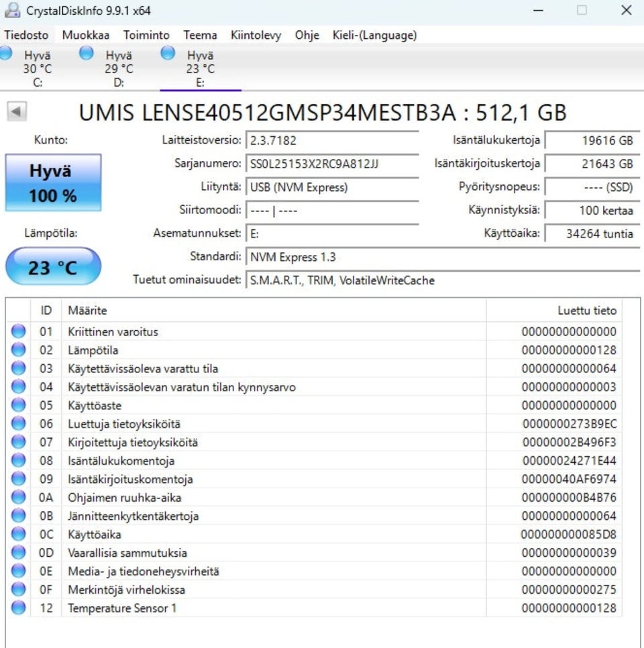Click the Käyttöaika 34264 tuntia field
The height and width of the screenshot is (648, 644).
[x=593, y=233]
